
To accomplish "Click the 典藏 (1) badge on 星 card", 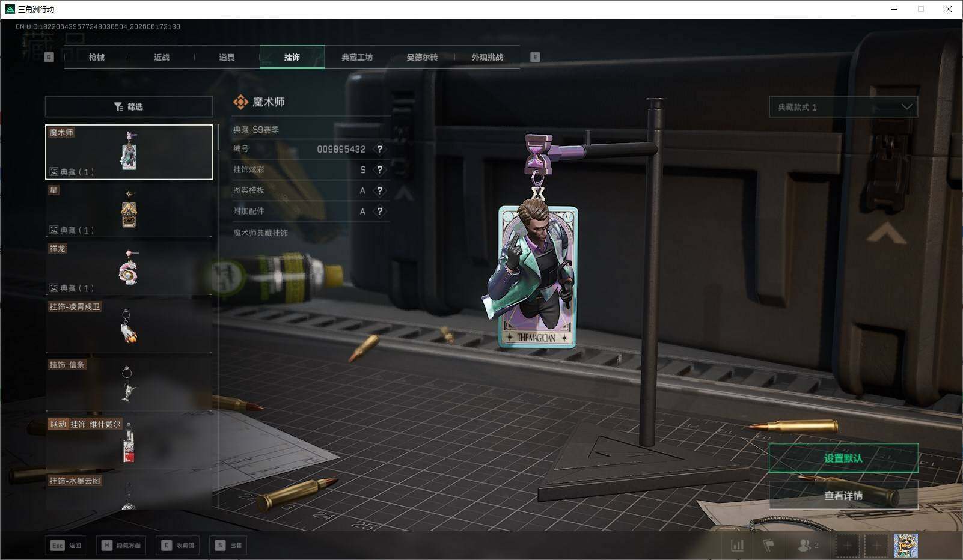I will [72, 230].
